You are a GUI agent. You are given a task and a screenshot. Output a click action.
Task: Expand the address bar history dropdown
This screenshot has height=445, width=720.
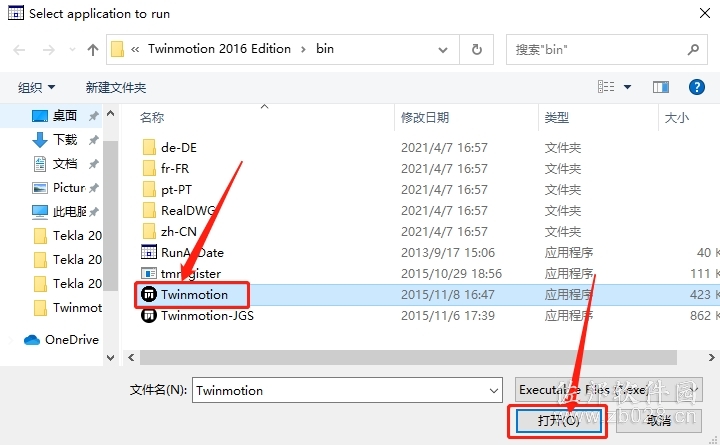[x=443, y=50]
